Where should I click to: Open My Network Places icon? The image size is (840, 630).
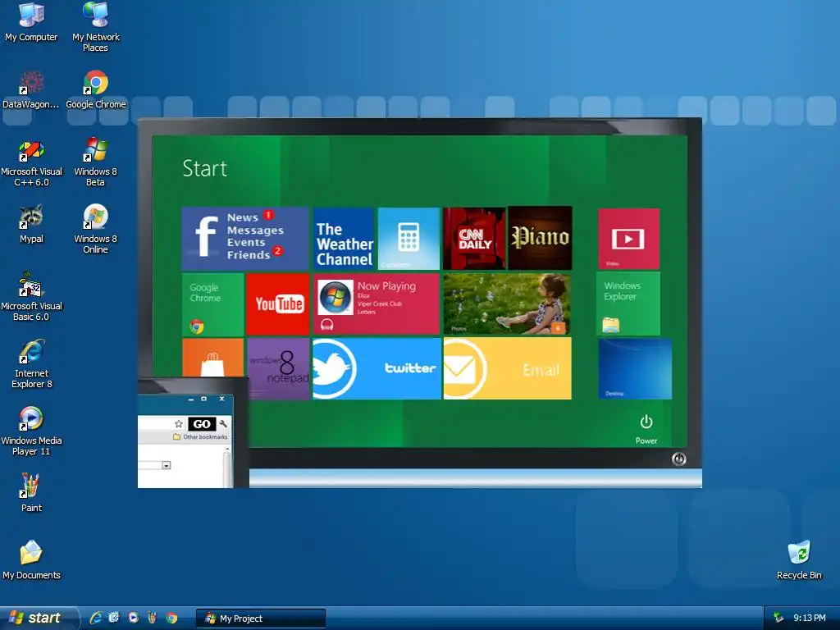(x=96, y=27)
